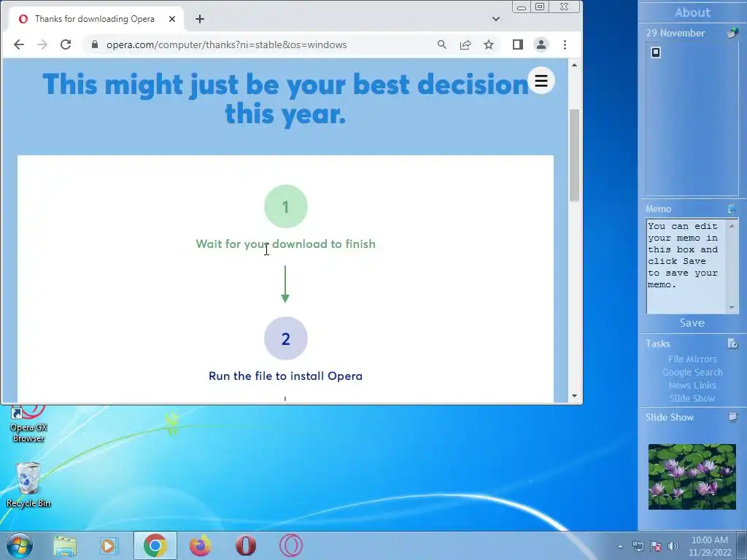Click the Action Center flag icon

[x=656, y=546]
